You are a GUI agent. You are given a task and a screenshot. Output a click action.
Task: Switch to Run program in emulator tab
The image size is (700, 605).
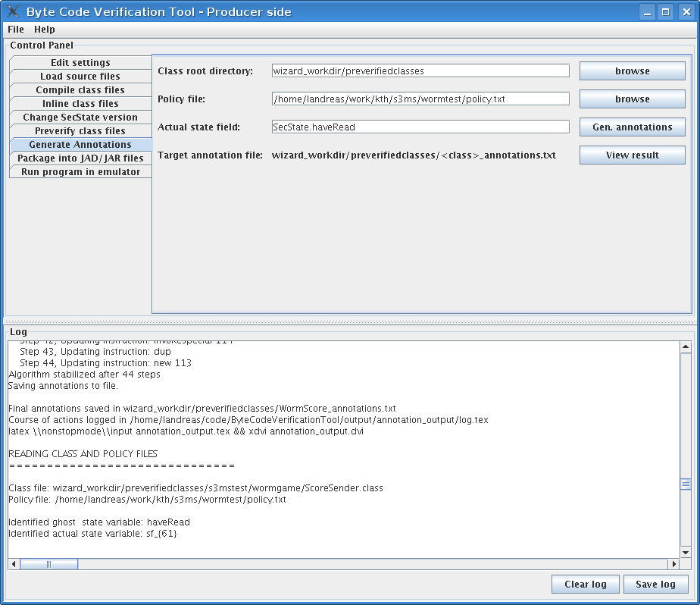(80, 171)
